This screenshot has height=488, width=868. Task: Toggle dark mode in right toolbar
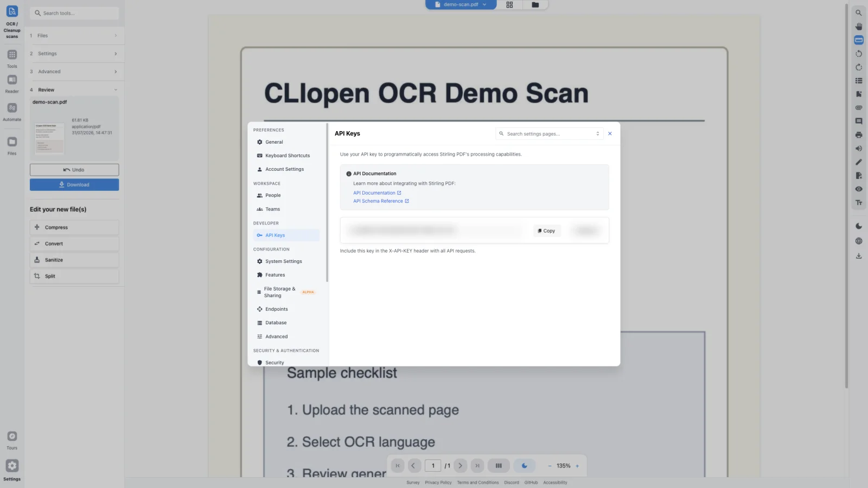pyautogui.click(x=859, y=226)
